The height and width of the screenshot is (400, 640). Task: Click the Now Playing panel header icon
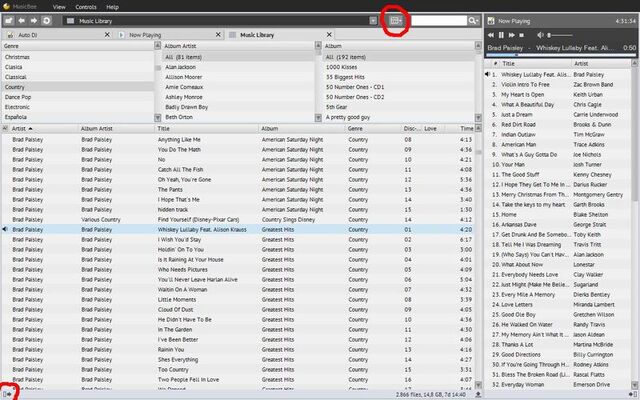[491, 21]
